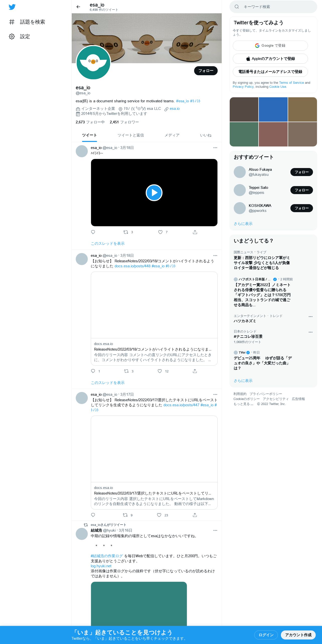Open esa_io round profile avatar
Screen dimensions: 322x644
point(93,63)
